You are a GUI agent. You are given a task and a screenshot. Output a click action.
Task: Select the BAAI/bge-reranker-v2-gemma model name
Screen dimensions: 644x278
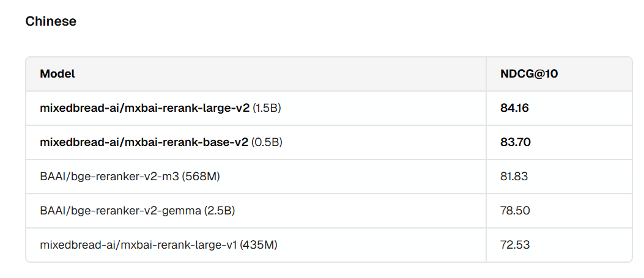click(120, 211)
